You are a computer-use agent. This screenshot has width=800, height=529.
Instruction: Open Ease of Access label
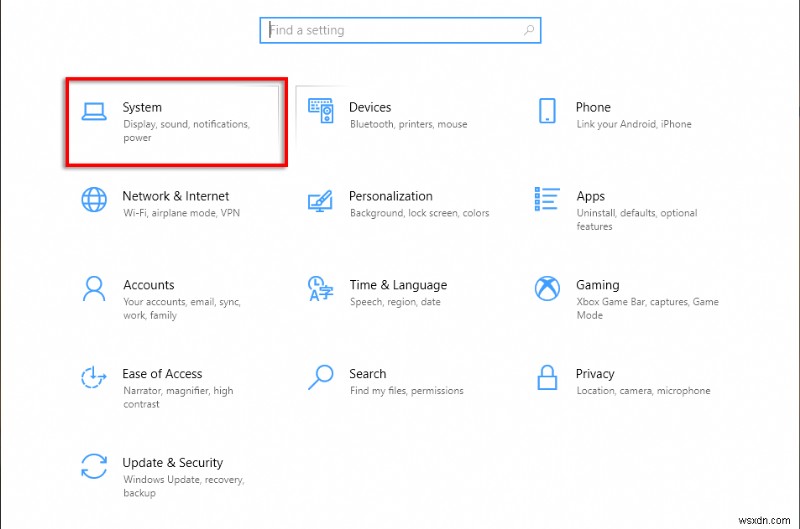point(162,373)
